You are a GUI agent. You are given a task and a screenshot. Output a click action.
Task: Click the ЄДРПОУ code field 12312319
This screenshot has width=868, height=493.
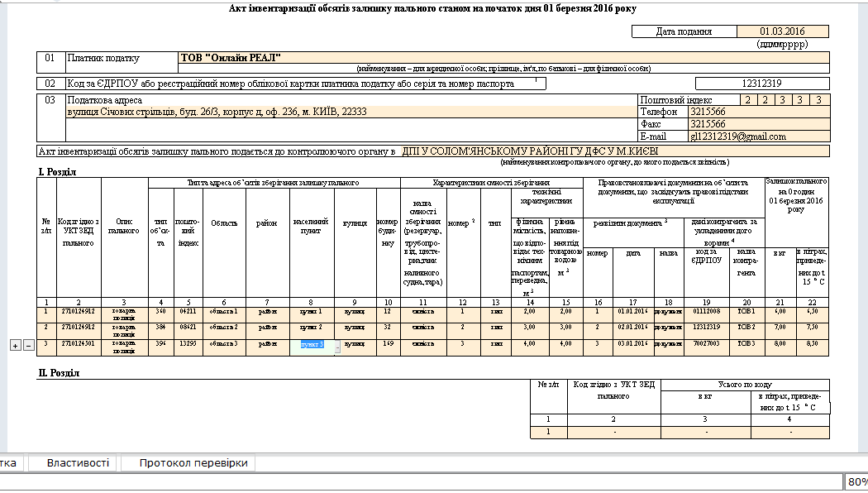pos(761,83)
